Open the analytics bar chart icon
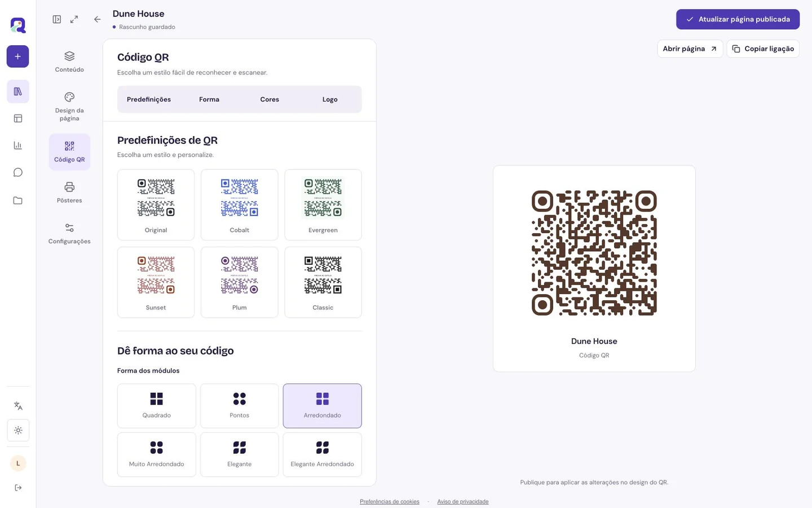The image size is (812, 508). point(17,146)
